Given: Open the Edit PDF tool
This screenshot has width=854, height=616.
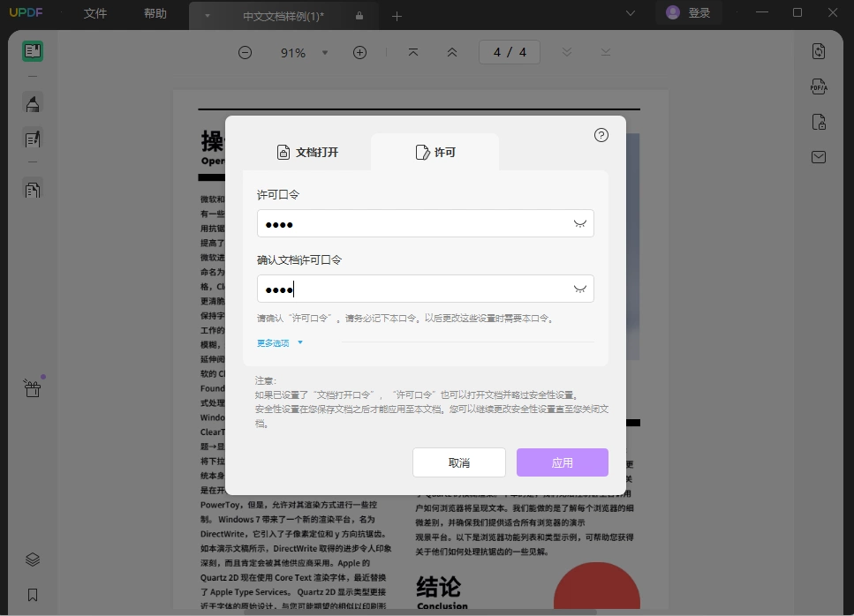Looking at the screenshot, I should 33,139.
